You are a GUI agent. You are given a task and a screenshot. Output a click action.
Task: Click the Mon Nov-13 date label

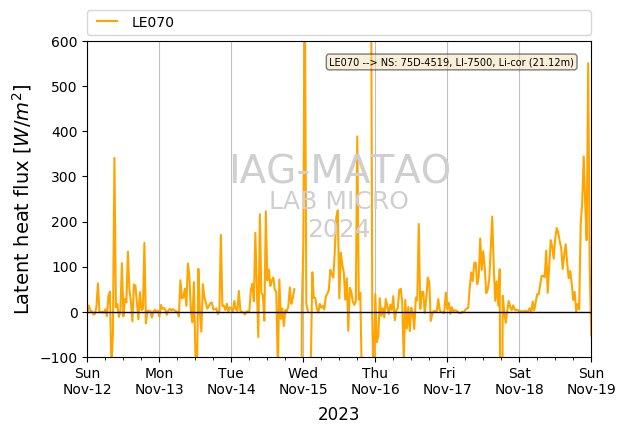pos(159,381)
